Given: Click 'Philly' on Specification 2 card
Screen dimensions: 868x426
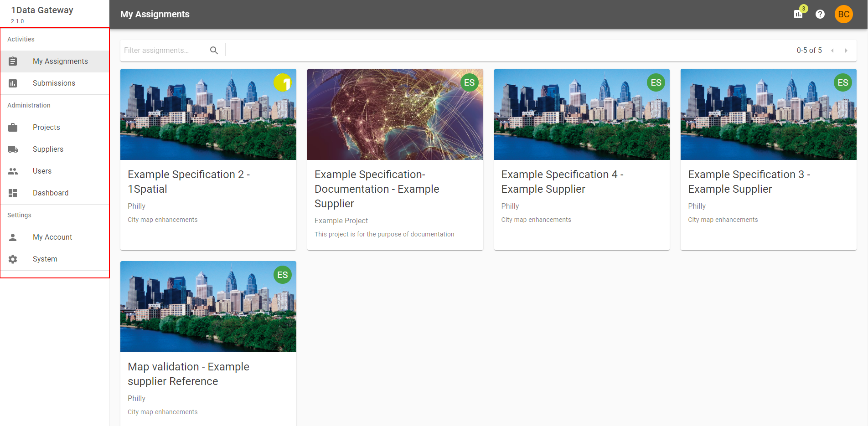Looking at the screenshot, I should tap(136, 206).
